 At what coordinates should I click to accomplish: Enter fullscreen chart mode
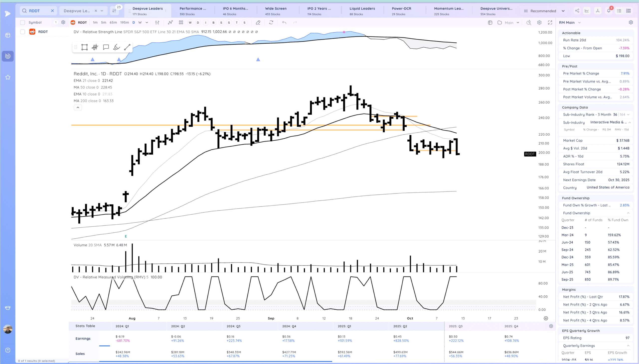click(x=550, y=22)
